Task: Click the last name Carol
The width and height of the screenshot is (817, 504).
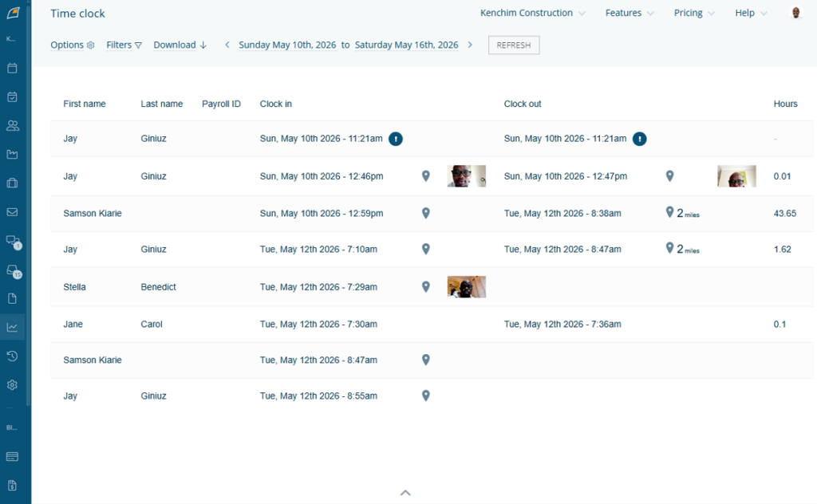Action: [152, 324]
